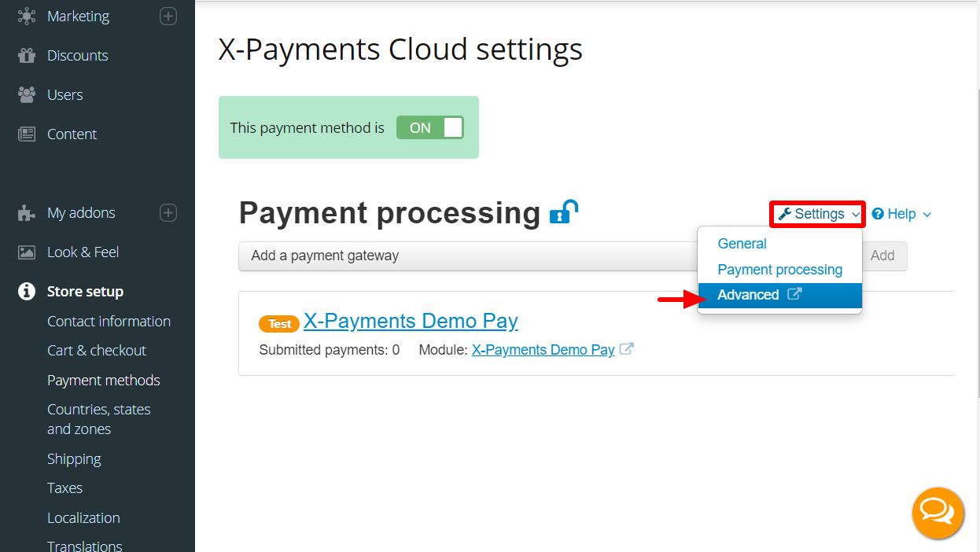Click the "This payment method is" label
Screen dimensions: 980x552
(307, 127)
